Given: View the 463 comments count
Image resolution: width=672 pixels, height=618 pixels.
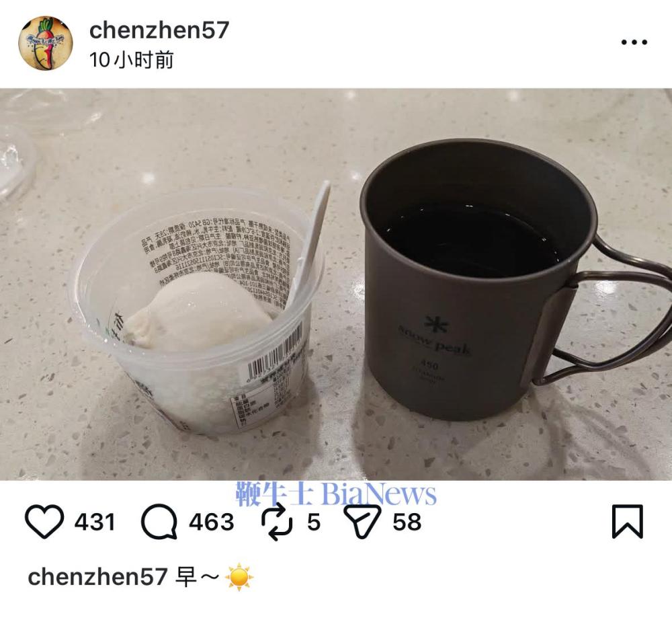Looking at the screenshot, I should click(212, 522).
